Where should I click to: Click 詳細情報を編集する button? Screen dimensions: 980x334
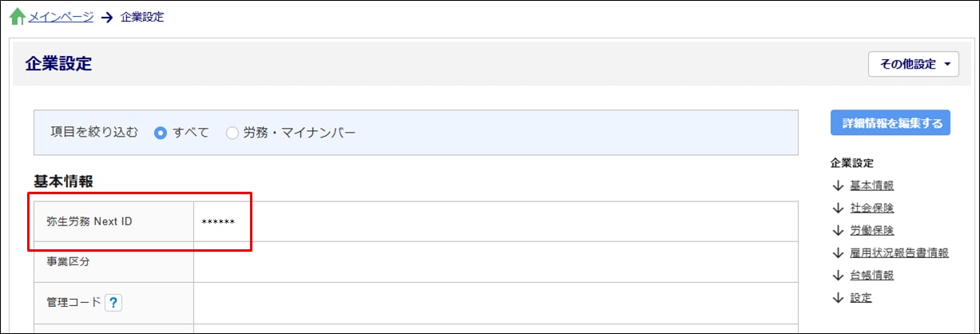(x=891, y=123)
